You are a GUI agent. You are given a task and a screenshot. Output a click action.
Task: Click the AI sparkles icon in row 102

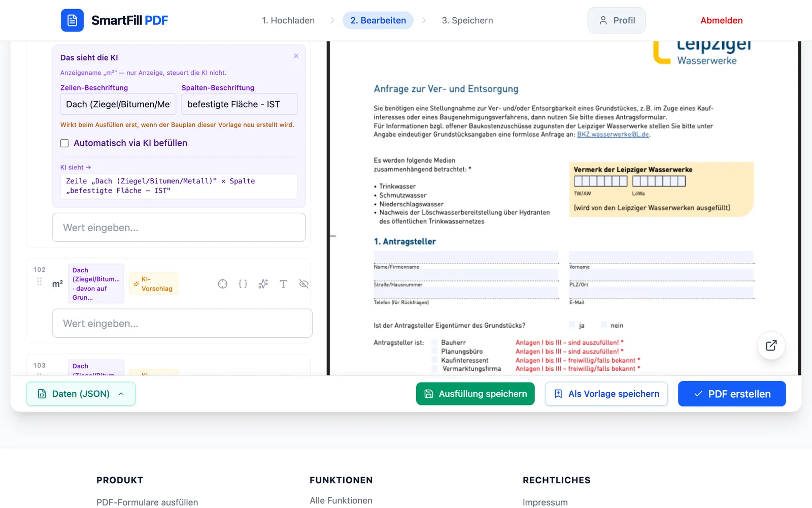pos(263,284)
